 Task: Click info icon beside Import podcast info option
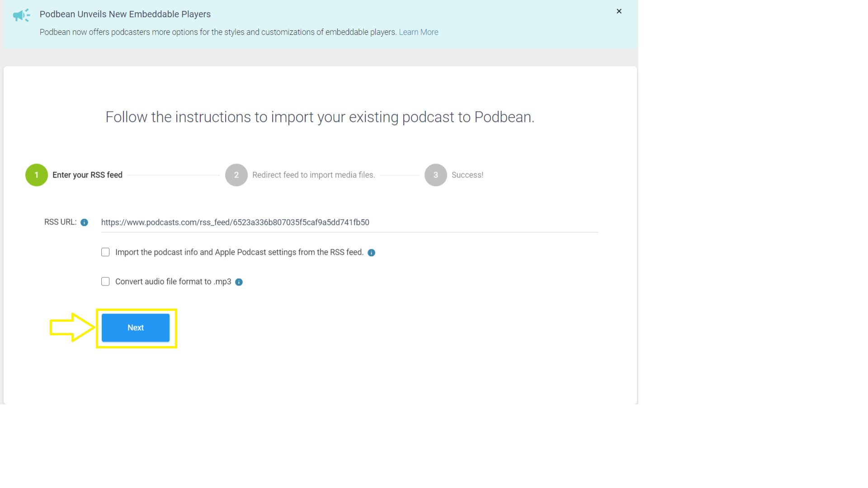[371, 253]
